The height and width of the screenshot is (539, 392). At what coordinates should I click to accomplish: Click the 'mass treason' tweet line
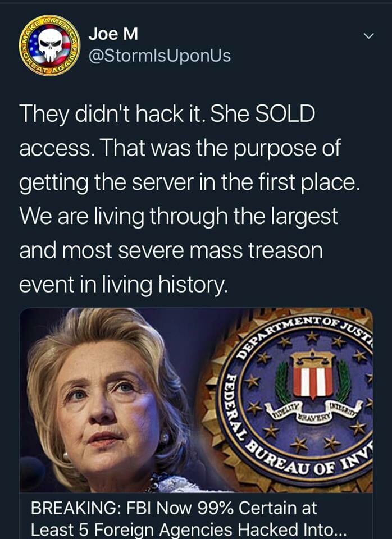pos(171,250)
